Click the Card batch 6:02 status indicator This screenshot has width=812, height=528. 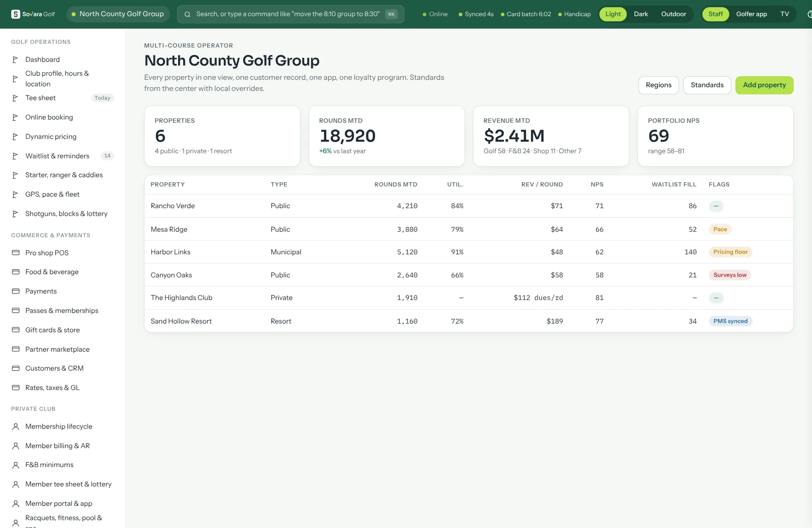(x=526, y=14)
